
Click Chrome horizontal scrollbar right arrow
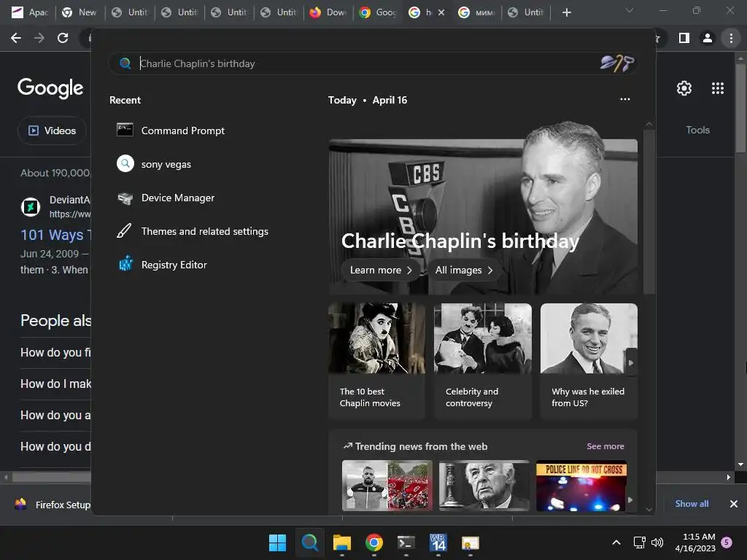tap(729, 477)
